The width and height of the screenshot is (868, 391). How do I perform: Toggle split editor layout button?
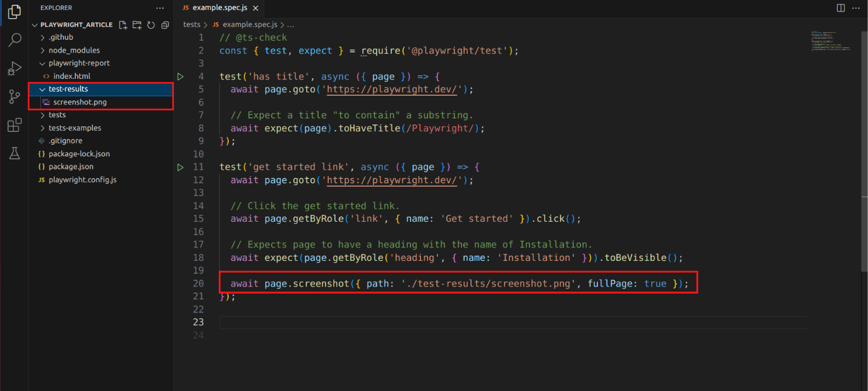click(841, 8)
